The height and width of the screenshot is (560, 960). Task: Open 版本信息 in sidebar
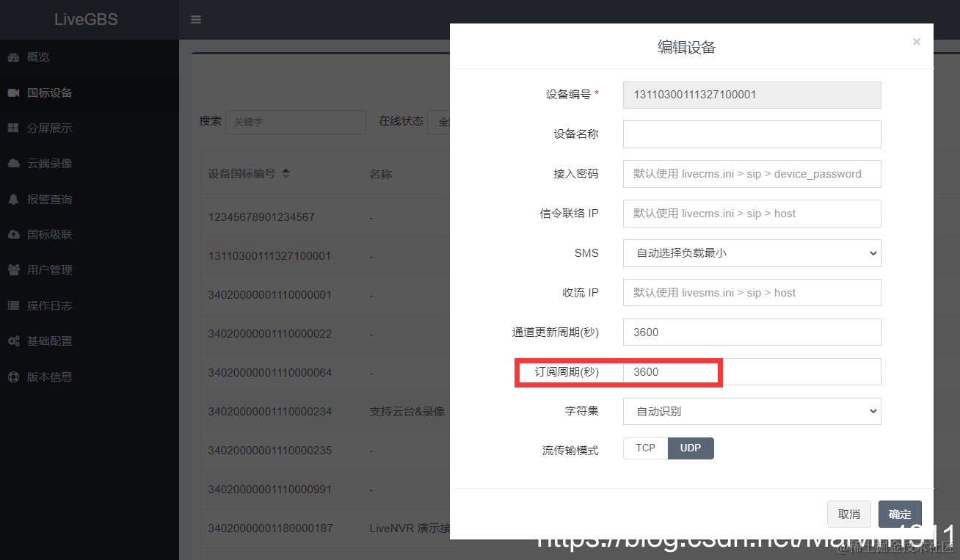point(90,377)
